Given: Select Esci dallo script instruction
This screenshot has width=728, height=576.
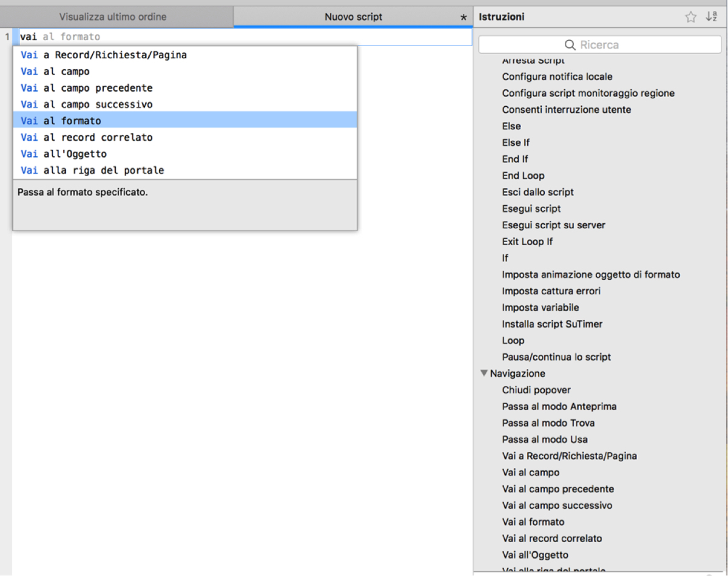Looking at the screenshot, I should (x=538, y=192).
